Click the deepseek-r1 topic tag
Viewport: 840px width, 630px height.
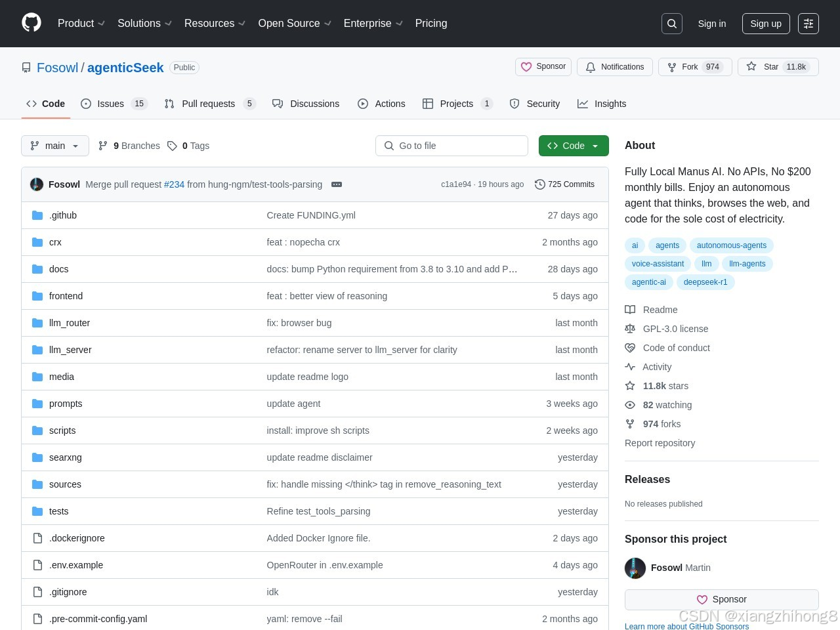click(705, 282)
